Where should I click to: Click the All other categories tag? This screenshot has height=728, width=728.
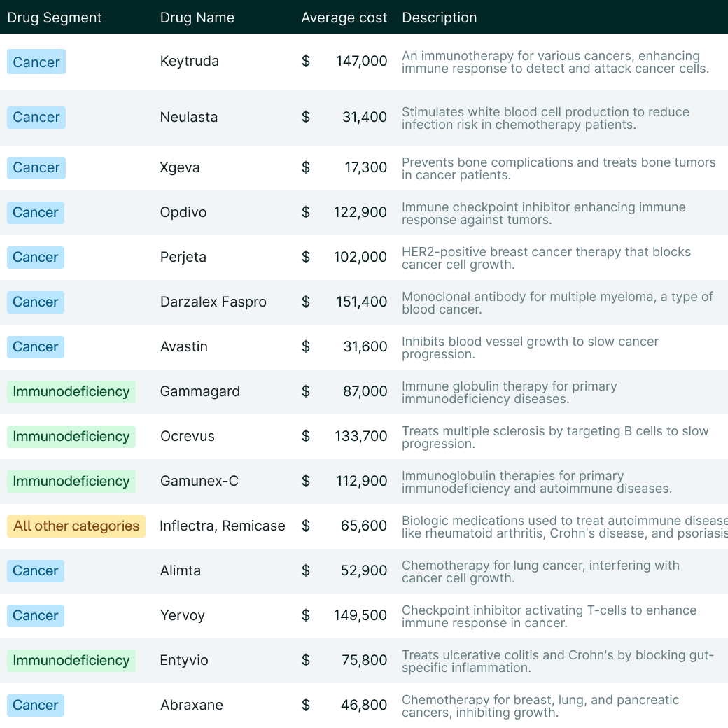[76, 526]
